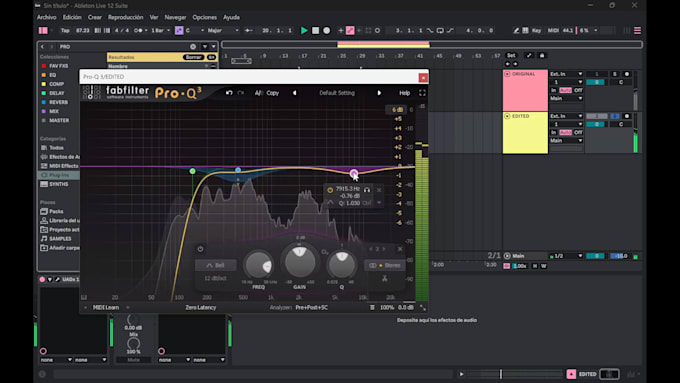Image resolution: width=680 pixels, height=383 pixels.
Task: Start playback with the green Play button
Action: point(304,30)
